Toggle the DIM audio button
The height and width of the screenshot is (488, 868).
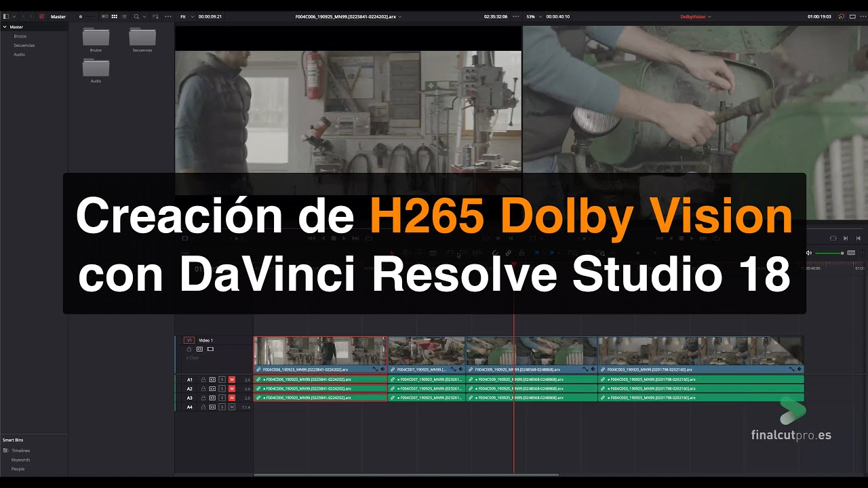[x=851, y=253]
